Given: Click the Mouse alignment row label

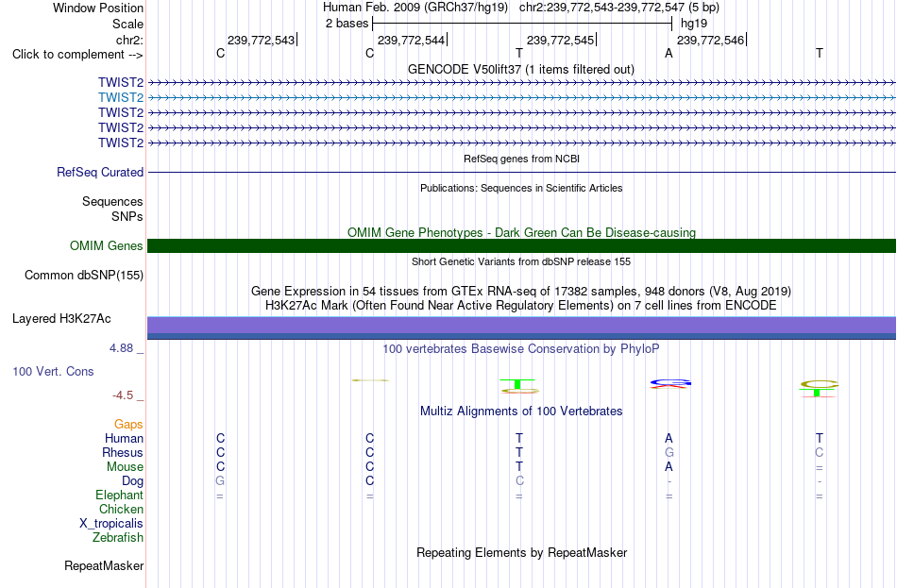Looking at the screenshot, I should tap(125, 467).
